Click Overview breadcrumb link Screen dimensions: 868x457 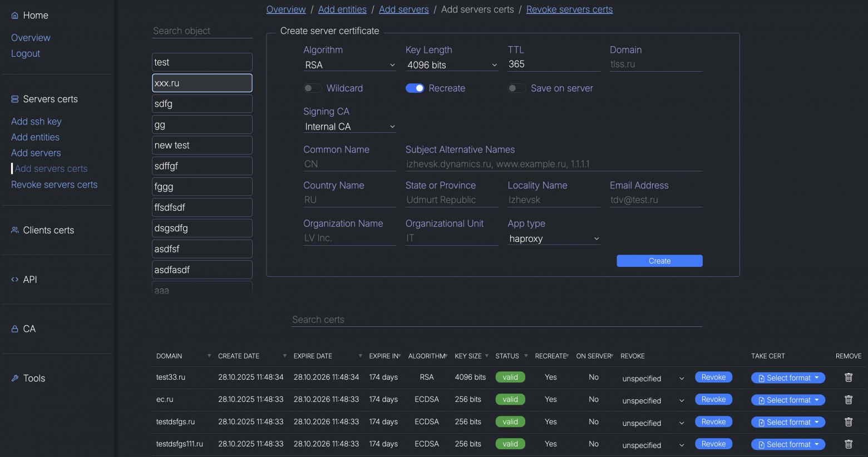tap(286, 9)
